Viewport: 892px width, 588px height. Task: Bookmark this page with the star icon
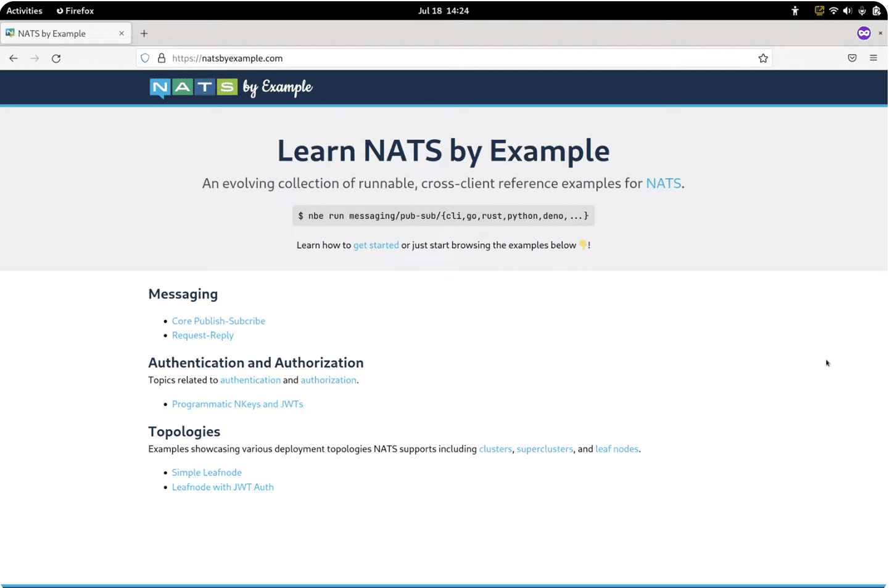coord(763,58)
